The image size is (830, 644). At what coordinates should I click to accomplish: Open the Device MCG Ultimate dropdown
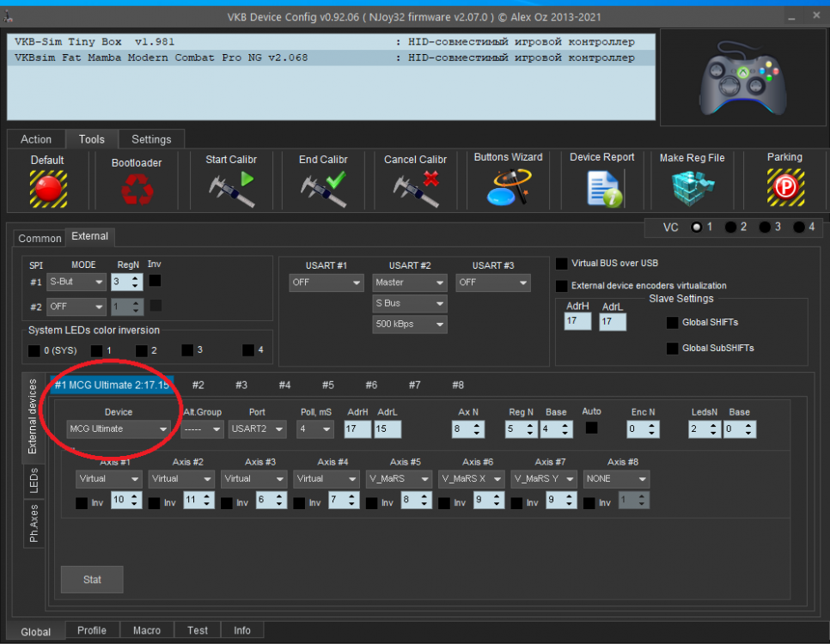tap(119, 429)
